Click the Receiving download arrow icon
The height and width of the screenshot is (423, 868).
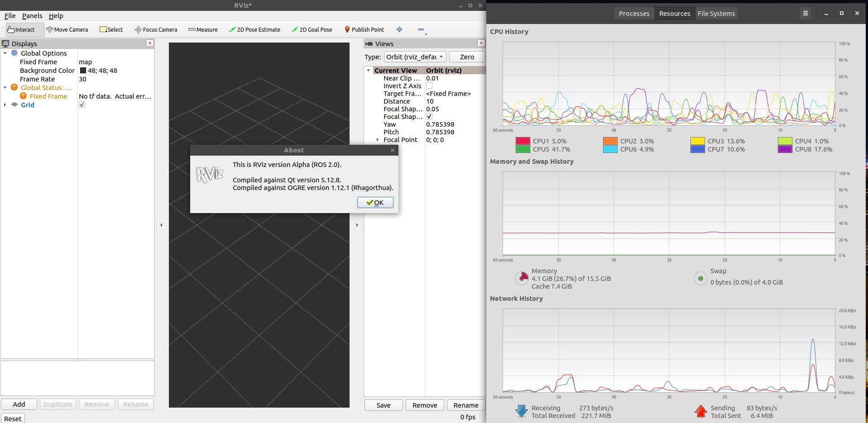pos(522,411)
